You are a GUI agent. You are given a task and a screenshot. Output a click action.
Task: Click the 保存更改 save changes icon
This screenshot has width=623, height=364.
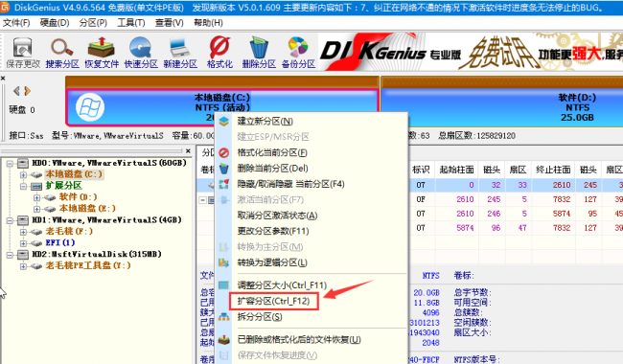[23, 52]
